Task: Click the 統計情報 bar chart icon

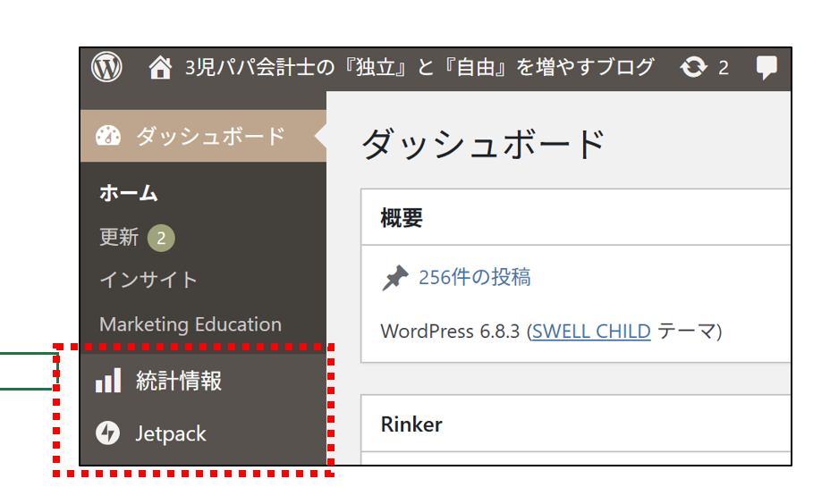Action: (x=107, y=382)
